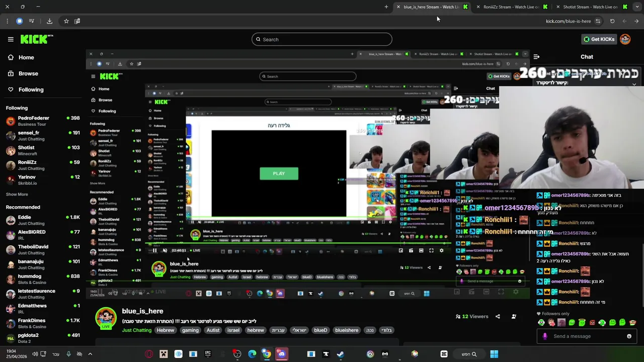The width and height of the screenshot is (644, 362).
Task: Open FrankDimes recommended channel
Action: [42, 323]
